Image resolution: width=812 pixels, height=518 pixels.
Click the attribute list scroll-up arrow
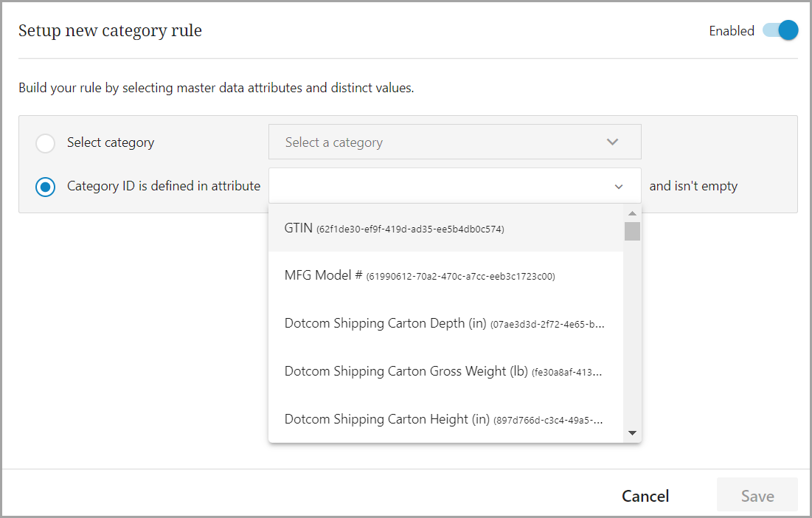tap(632, 213)
